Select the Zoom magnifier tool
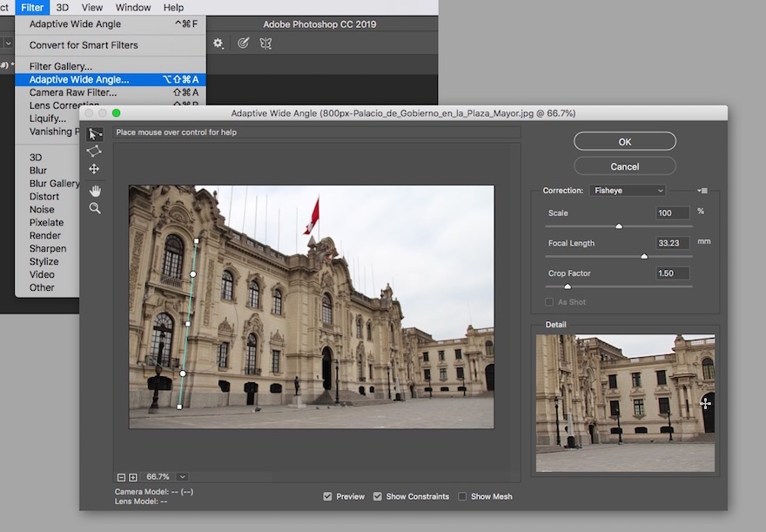The height and width of the screenshot is (532, 766). pos(94,208)
